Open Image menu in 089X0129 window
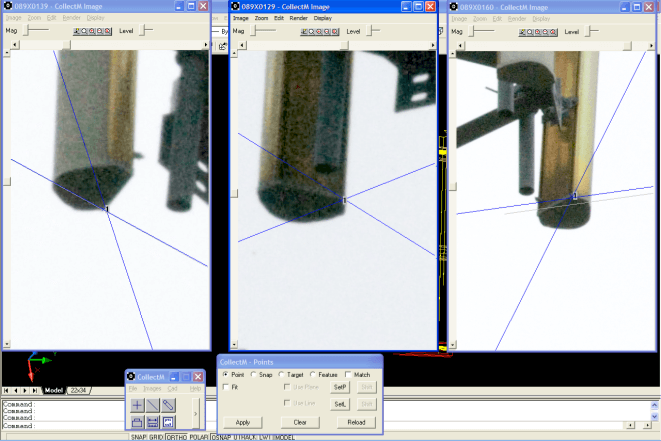This screenshot has height=441, width=661. 241,18
